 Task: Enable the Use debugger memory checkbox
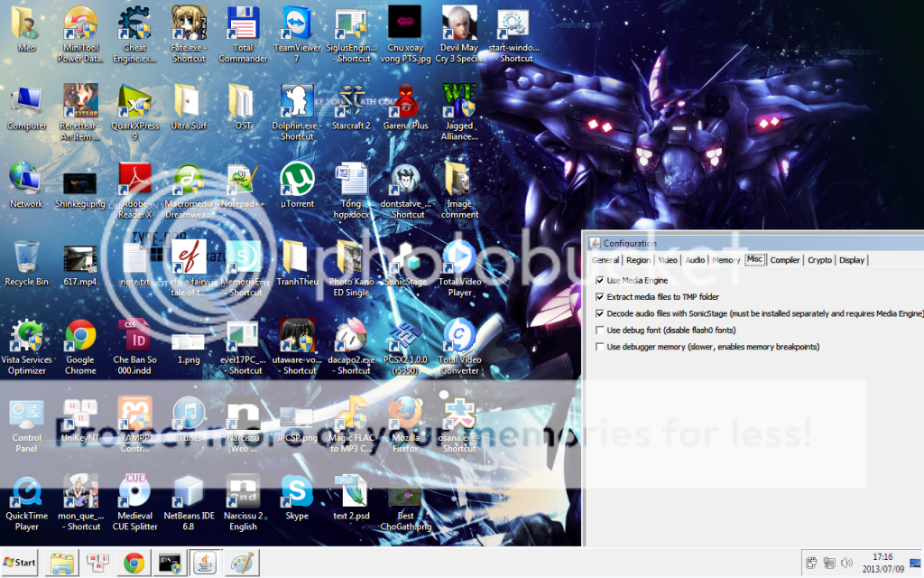pyautogui.click(x=600, y=347)
